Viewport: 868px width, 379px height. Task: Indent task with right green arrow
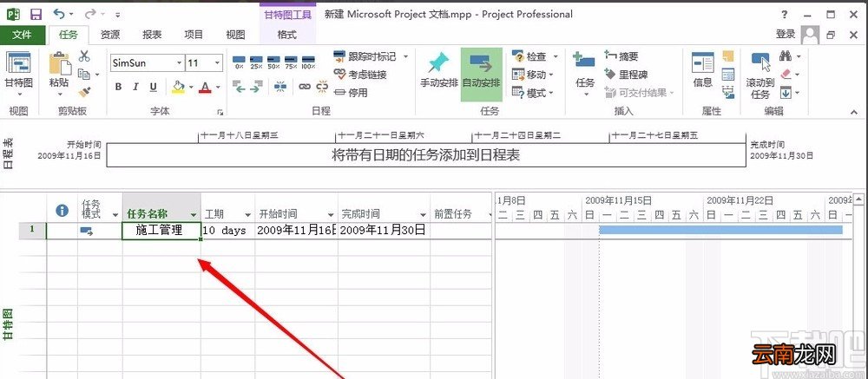(x=256, y=87)
